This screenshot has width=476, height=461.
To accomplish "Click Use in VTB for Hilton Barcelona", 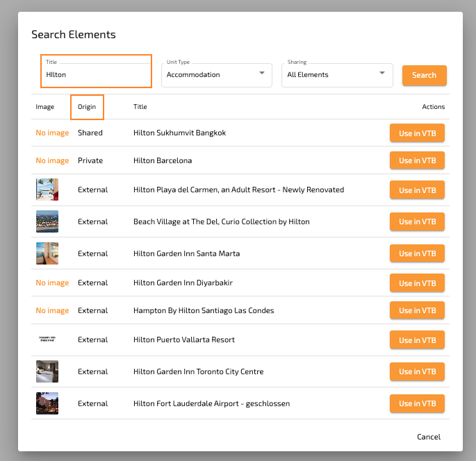I will (417, 160).
